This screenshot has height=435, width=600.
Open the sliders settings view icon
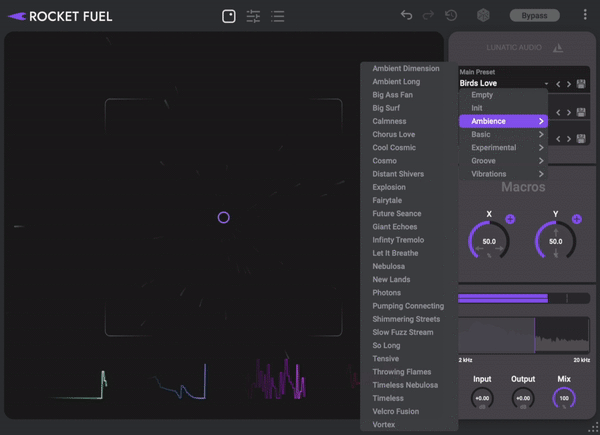253,16
